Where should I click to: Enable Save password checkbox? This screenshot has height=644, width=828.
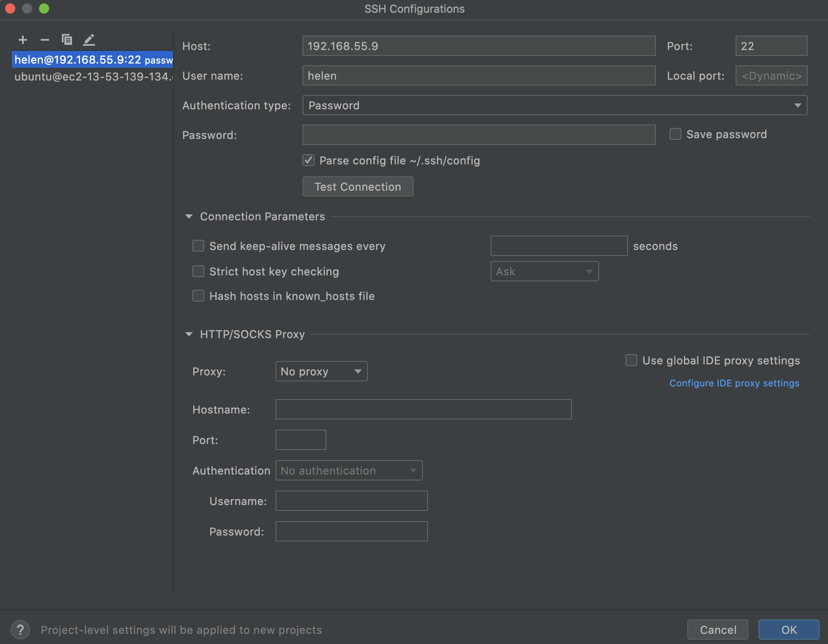tap(674, 134)
